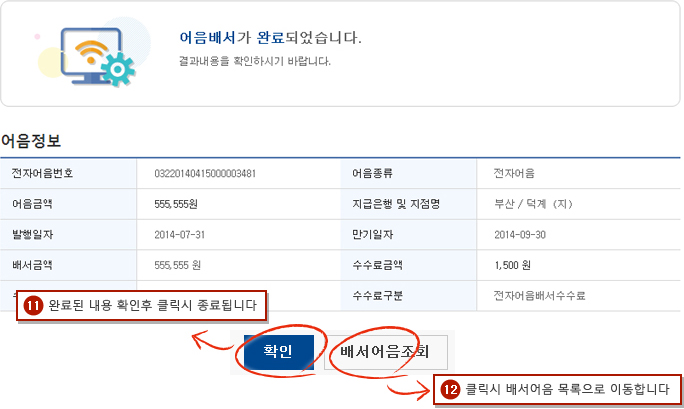This screenshot has height=409, width=684.
Task: Click the 확인 confirm button
Action: point(278,351)
